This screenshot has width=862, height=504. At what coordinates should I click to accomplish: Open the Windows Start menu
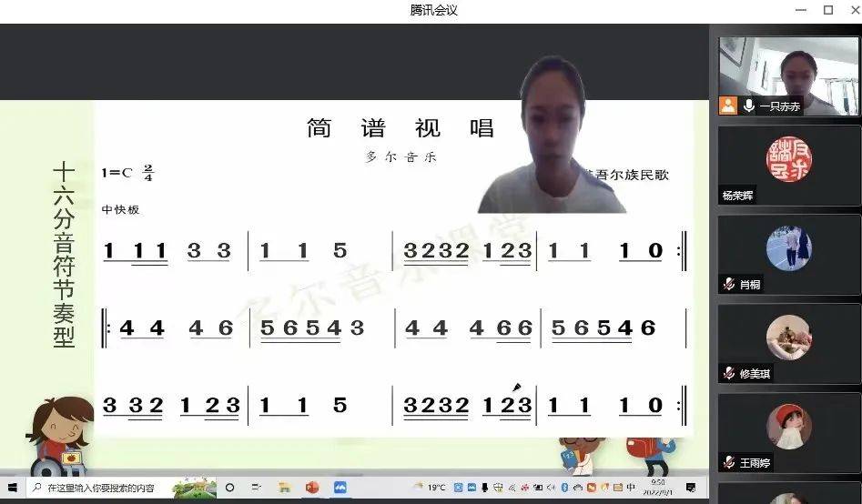13,488
